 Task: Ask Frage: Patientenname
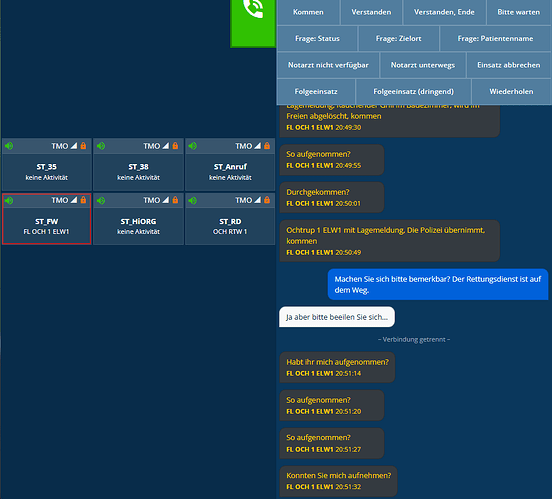(495, 39)
